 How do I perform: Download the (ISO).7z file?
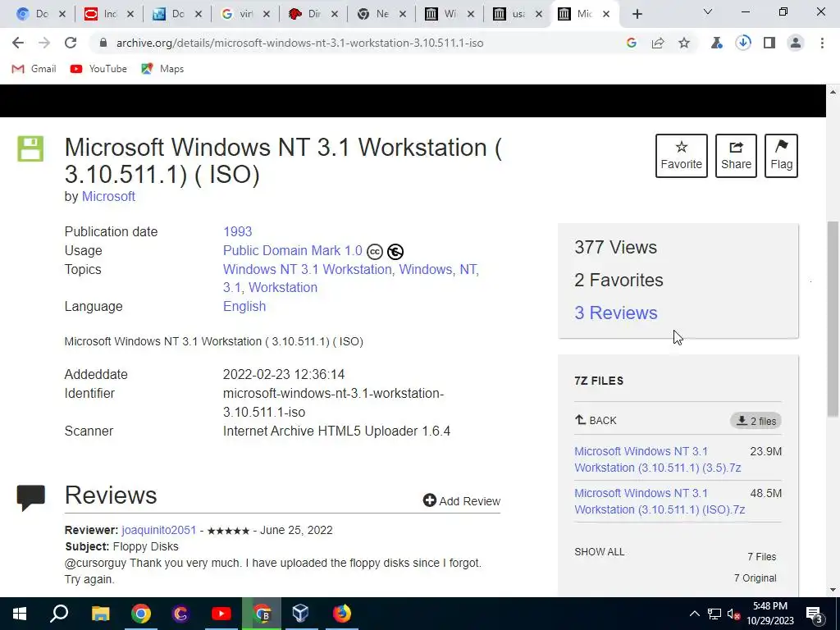pyautogui.click(x=660, y=501)
